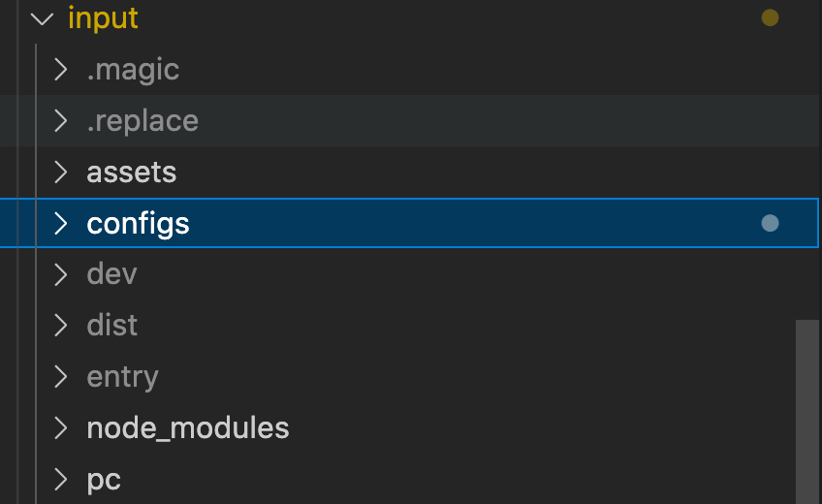Select the dev folder name
The image size is (822, 504).
[111, 274]
